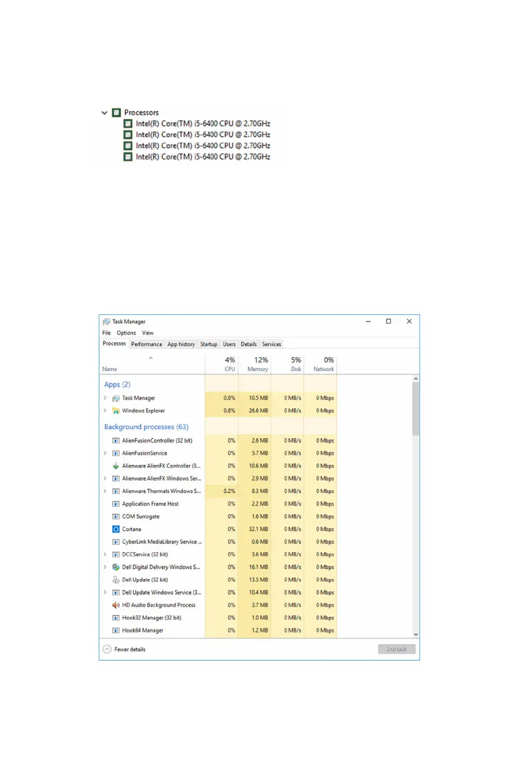Click the scrollbar down arrow

[x=415, y=634]
